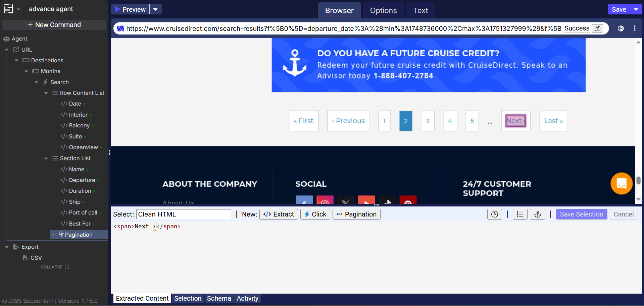Collapse the Row Content List node
The image size is (644, 306).
[46, 93]
